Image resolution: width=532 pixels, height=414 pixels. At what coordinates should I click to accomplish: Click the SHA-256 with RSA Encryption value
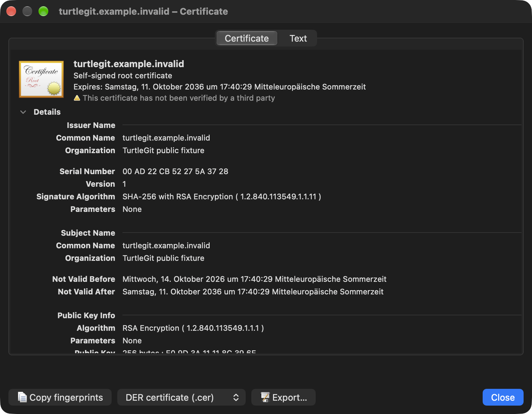coord(222,197)
